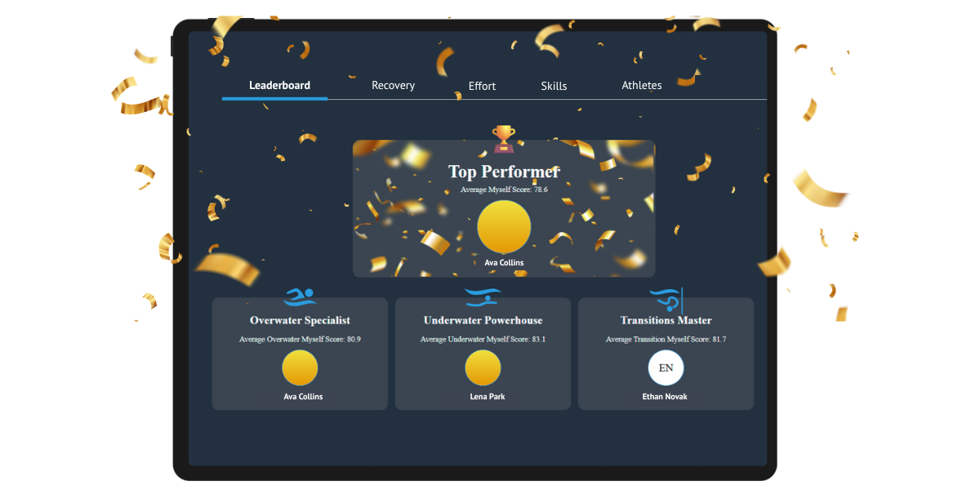Click the trophy icon above Top Performer
Image resolution: width=980 pixels, height=490 pixels.
coord(504,139)
